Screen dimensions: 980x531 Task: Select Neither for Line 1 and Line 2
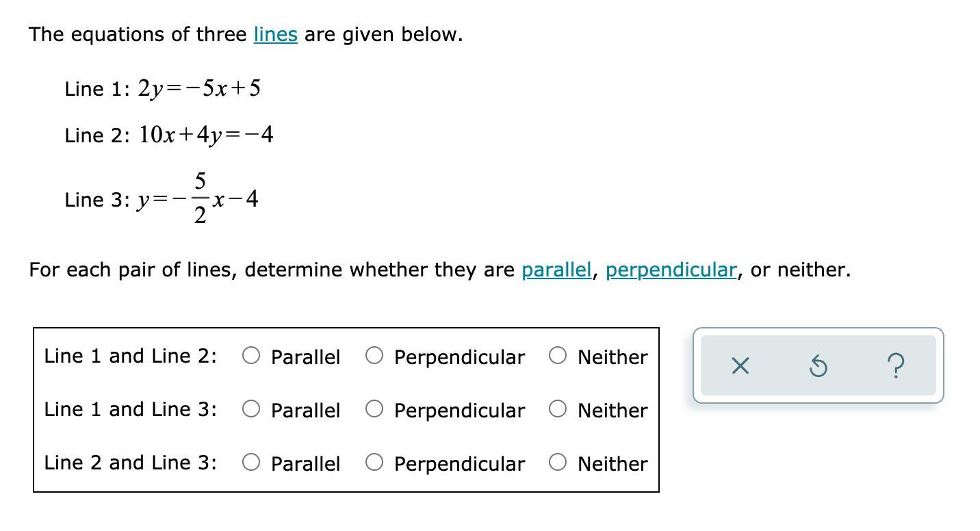coord(558,355)
